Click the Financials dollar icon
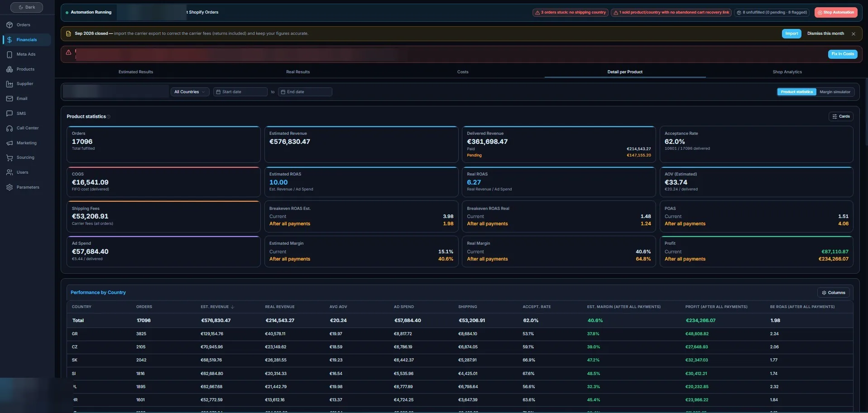Image resolution: width=868 pixels, height=413 pixels. (10, 40)
